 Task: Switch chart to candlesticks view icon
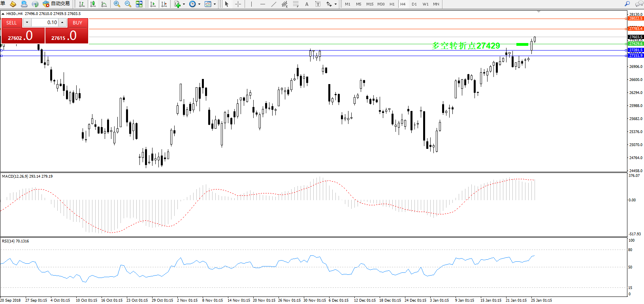click(93, 4)
